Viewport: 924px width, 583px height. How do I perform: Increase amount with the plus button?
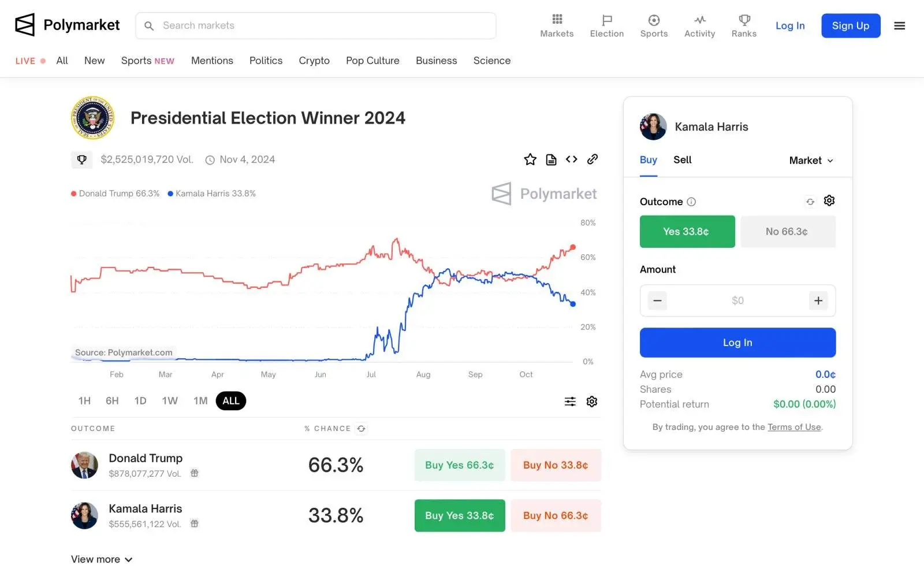pyautogui.click(x=818, y=300)
